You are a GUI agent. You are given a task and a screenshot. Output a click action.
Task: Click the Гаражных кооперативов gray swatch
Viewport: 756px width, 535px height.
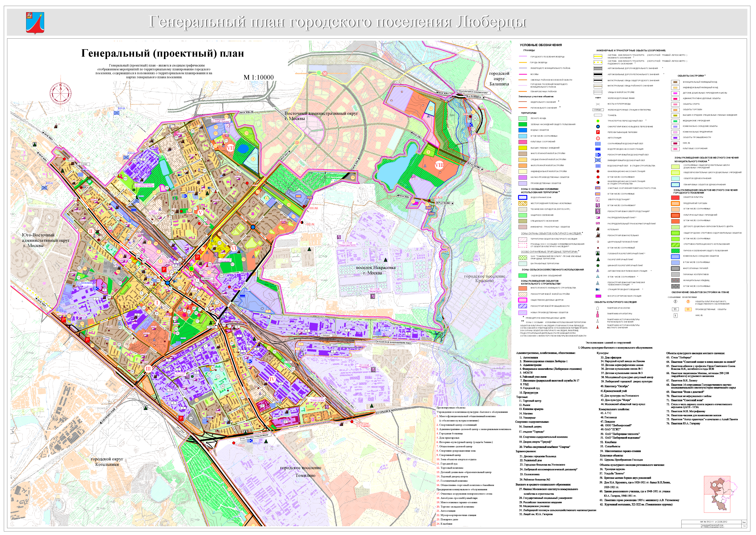click(x=675, y=274)
